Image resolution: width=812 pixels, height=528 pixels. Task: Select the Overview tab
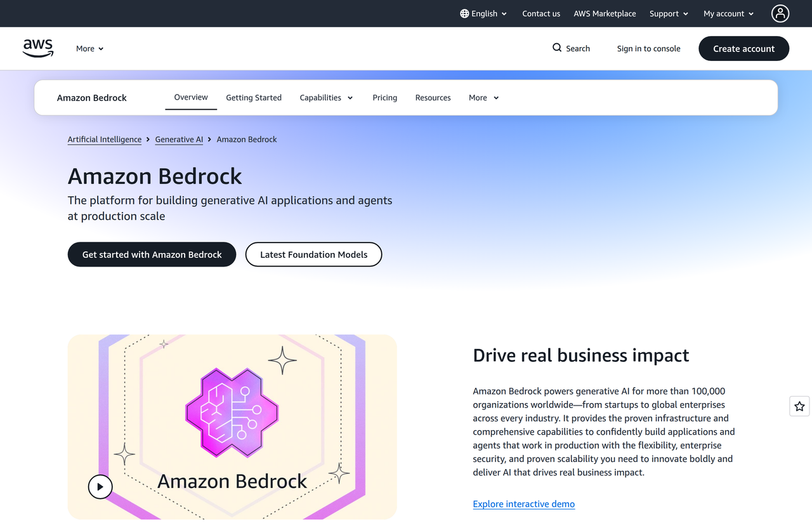pos(191,97)
